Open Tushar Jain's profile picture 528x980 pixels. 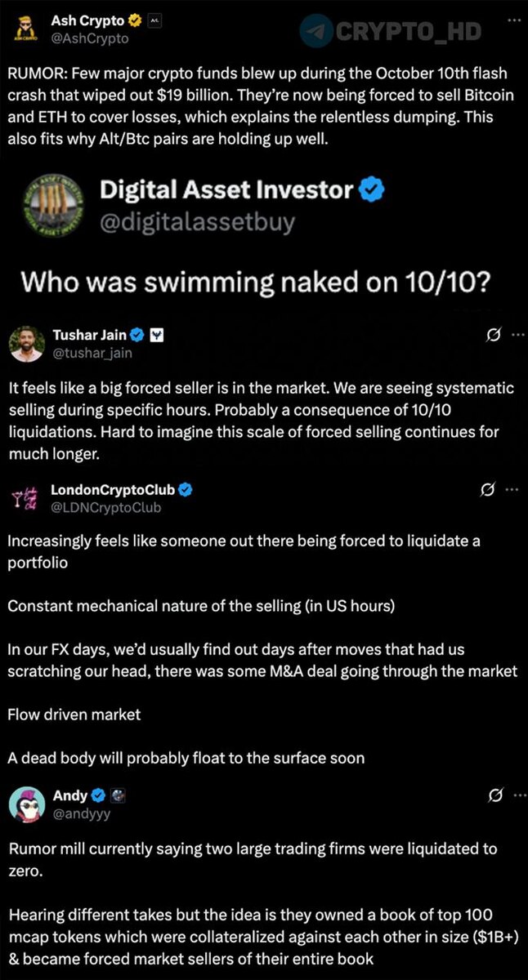click(x=27, y=343)
